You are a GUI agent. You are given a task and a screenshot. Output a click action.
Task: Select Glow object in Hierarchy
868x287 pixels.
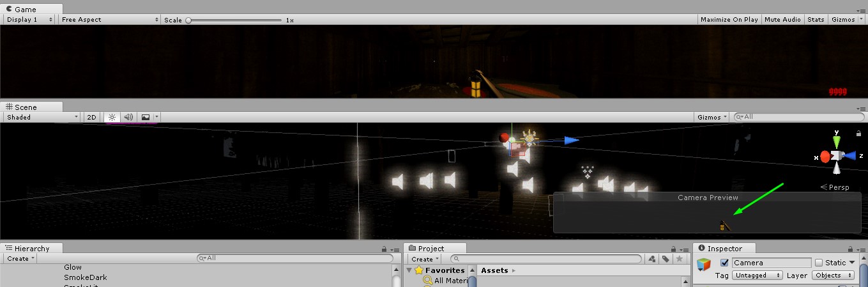point(73,267)
